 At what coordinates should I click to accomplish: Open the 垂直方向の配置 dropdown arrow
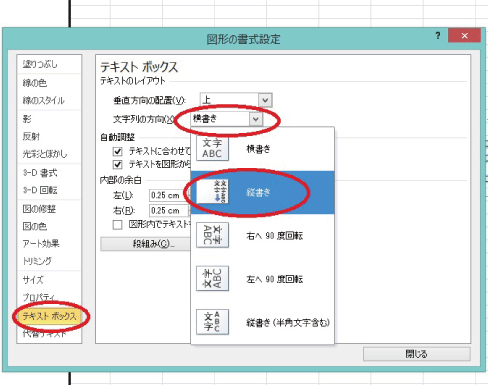265,100
